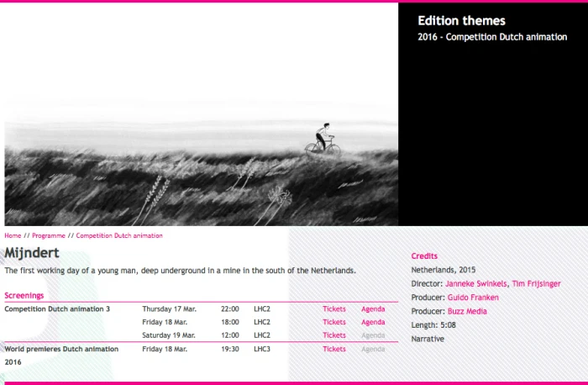Viewport: 588px width, 385px height.
Task: Click Thursday 17 Mar. date cell
Action: pyautogui.click(x=169, y=309)
